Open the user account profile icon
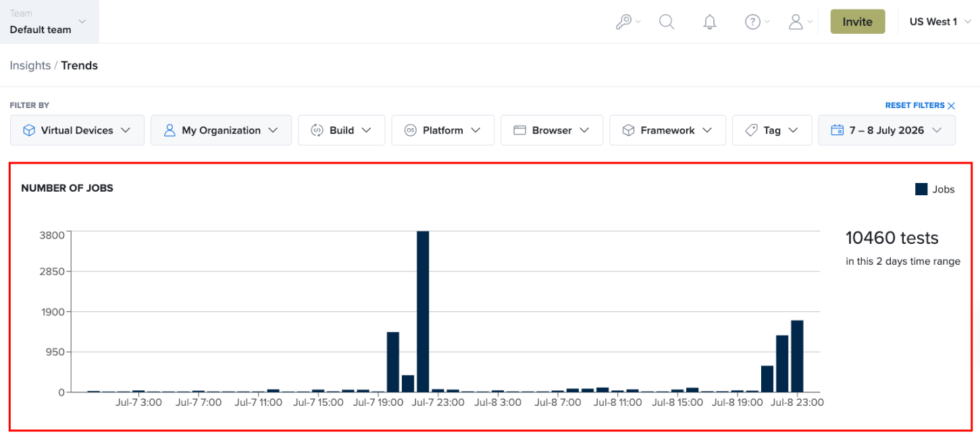 [x=796, y=22]
